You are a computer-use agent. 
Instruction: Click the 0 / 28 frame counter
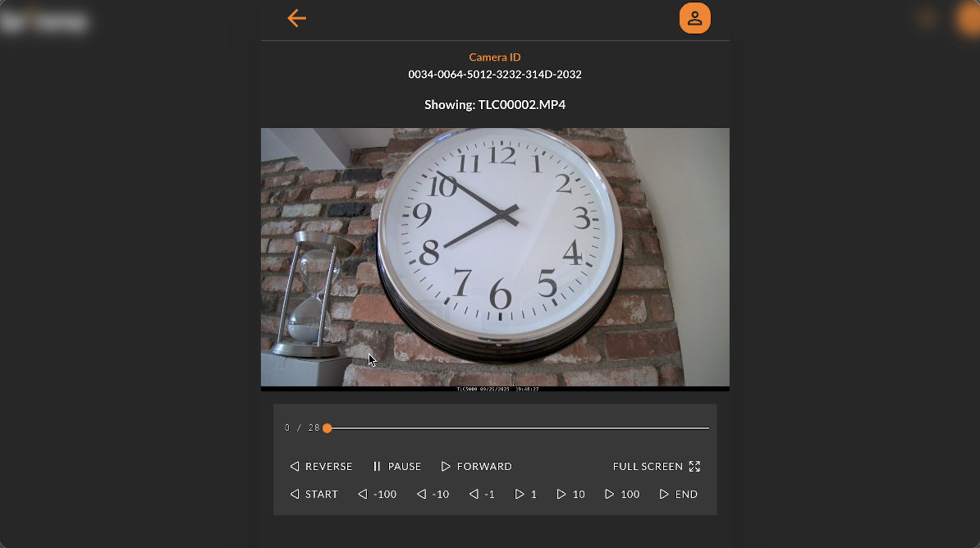301,428
